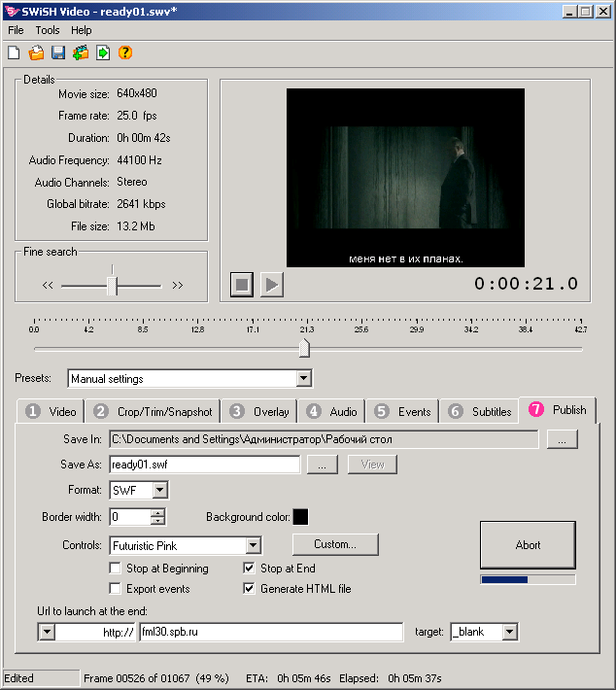Click the Save In path field

pos(324,439)
